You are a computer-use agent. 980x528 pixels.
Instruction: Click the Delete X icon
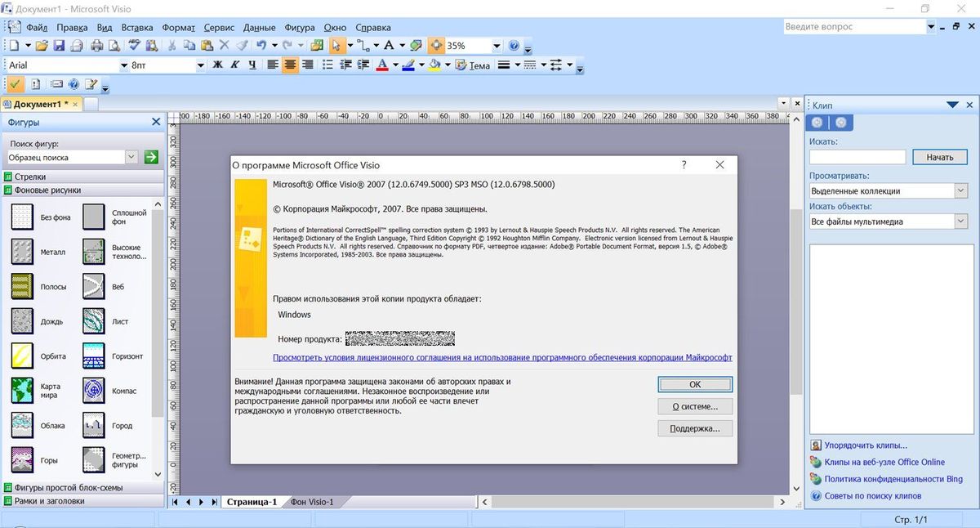click(225, 46)
